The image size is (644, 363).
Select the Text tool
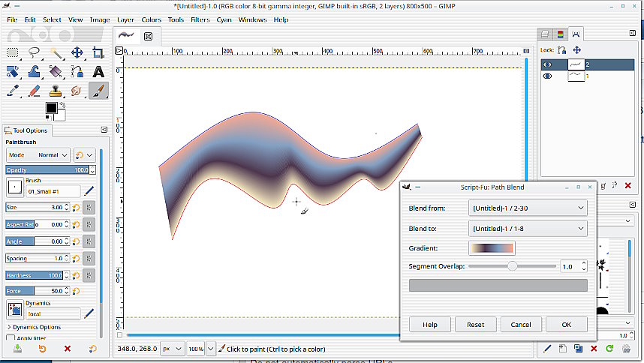pos(98,71)
